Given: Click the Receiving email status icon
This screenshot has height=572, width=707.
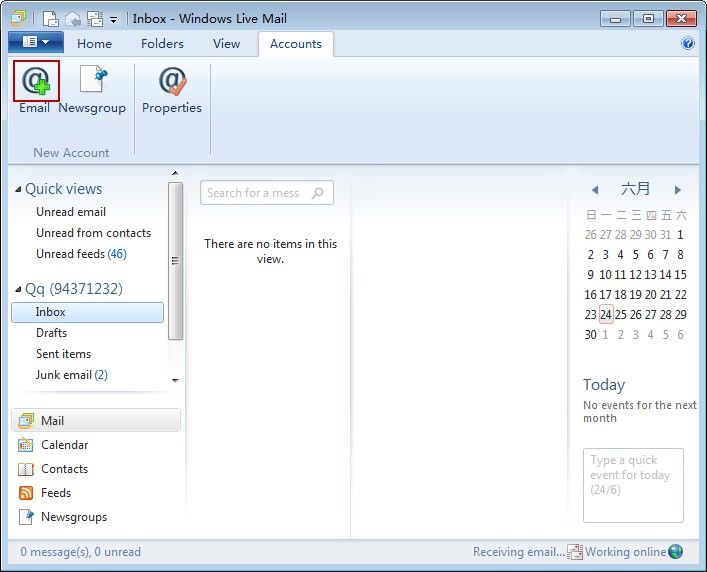Looking at the screenshot, I should point(574,552).
